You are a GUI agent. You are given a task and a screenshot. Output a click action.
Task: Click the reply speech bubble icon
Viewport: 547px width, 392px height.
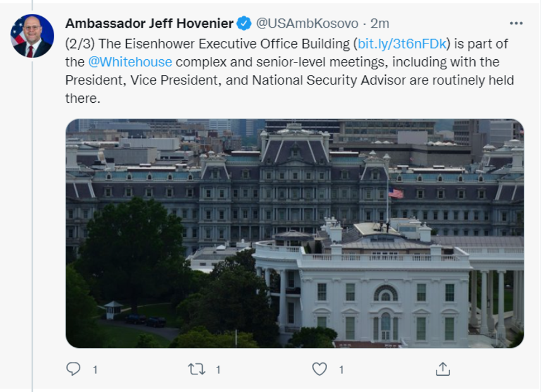point(74,369)
